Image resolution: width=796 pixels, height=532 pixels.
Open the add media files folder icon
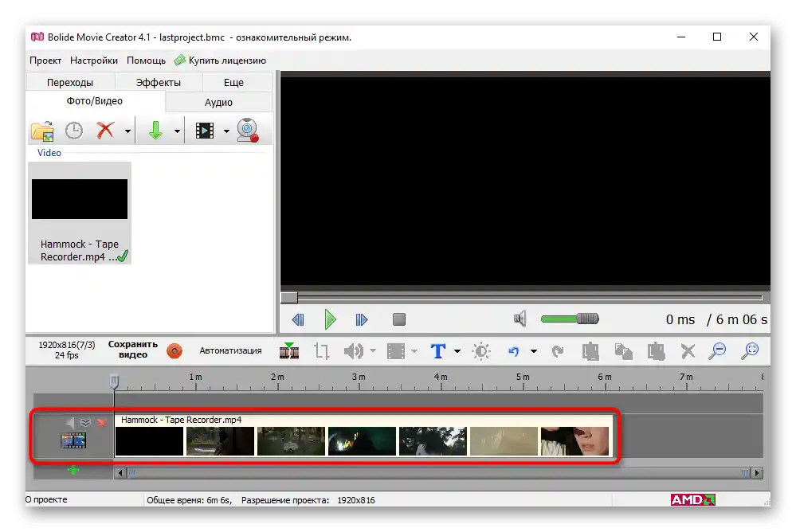point(42,131)
